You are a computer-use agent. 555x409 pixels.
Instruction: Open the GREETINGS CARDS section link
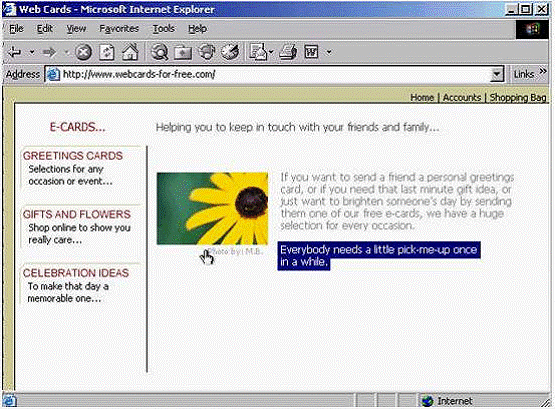[x=73, y=156]
